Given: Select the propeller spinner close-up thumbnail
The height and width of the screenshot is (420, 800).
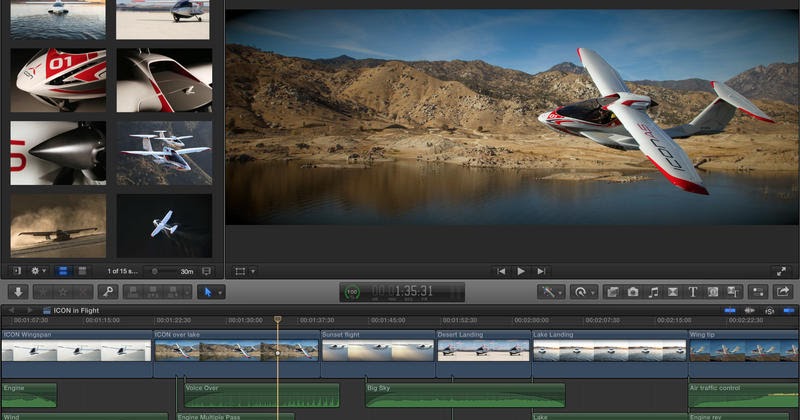Looking at the screenshot, I should [x=58, y=153].
